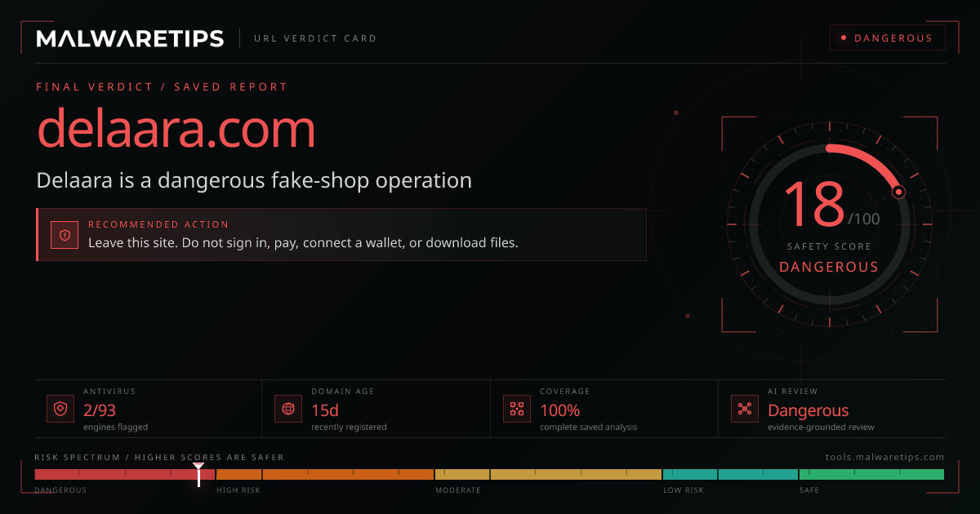Click the 'SAFETY SCORE' label
This screenshot has width=980, height=514.
click(x=829, y=246)
